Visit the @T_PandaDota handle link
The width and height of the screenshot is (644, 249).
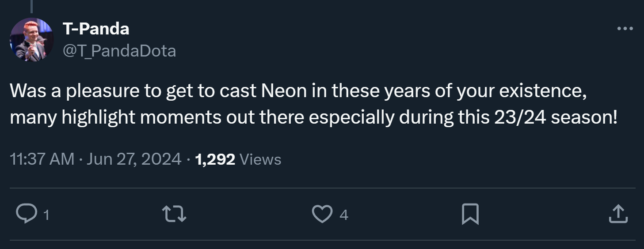[x=119, y=51]
